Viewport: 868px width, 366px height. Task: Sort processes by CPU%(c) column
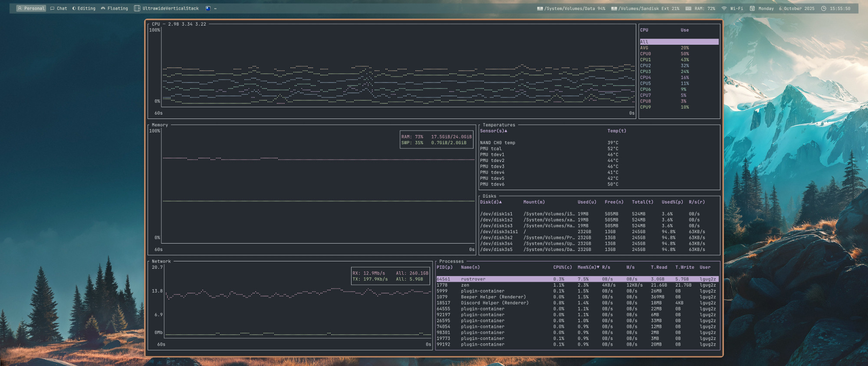click(x=562, y=267)
